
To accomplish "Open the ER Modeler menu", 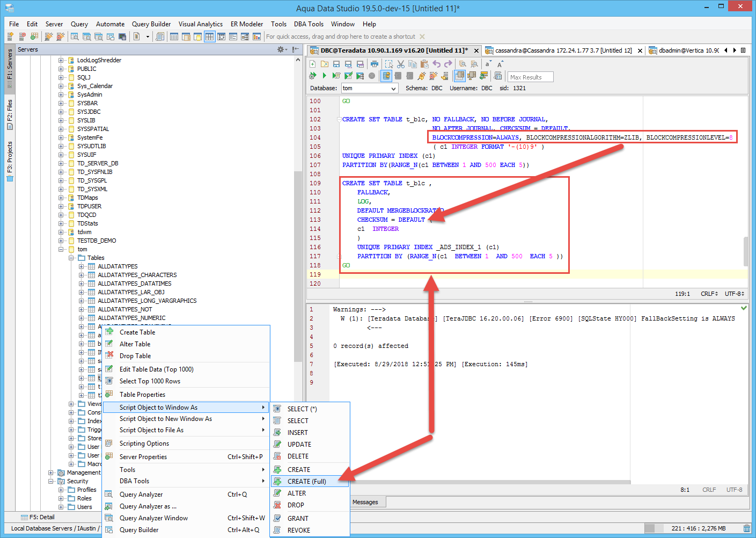I will 247,24.
